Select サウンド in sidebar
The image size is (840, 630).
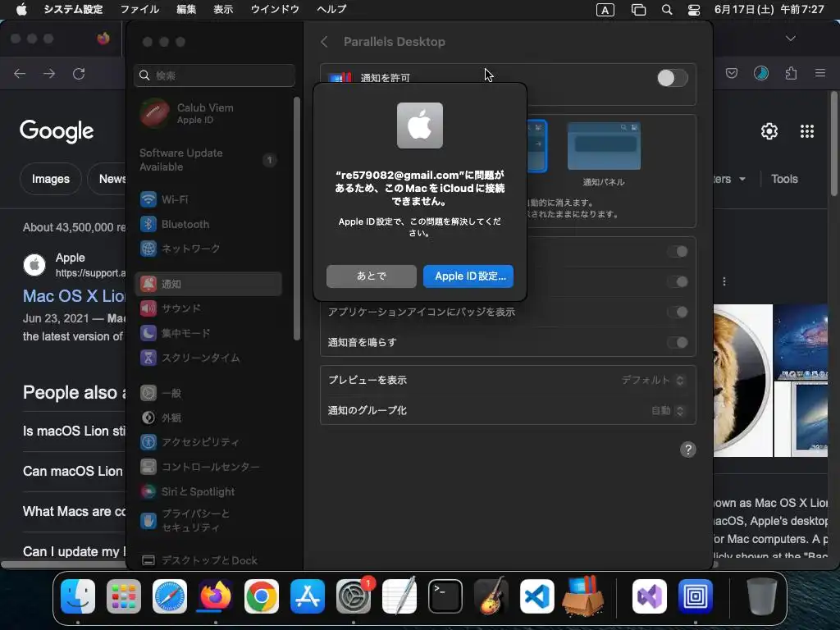pos(208,308)
